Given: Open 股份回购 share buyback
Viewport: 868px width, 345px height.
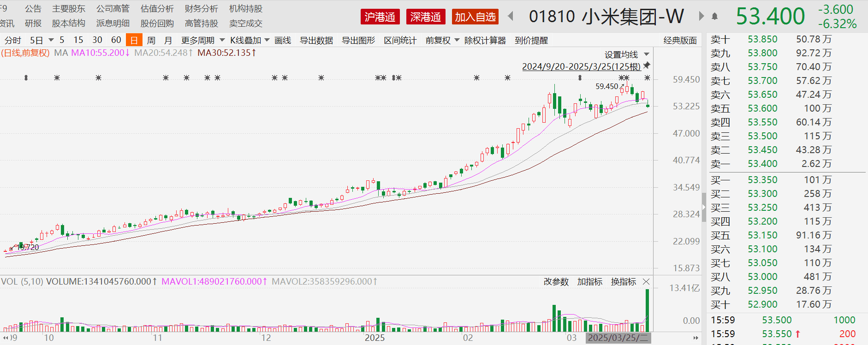Looking at the screenshot, I should click(157, 23).
